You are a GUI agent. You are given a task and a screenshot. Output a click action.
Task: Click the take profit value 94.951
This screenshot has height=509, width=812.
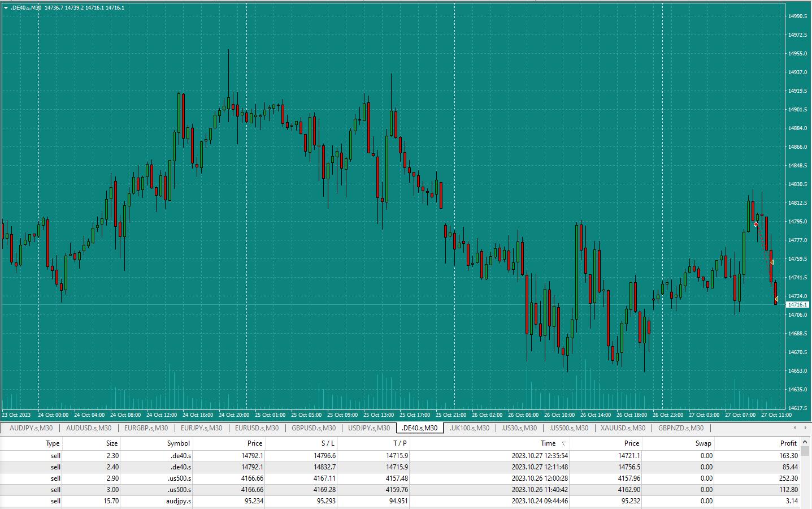398,501
